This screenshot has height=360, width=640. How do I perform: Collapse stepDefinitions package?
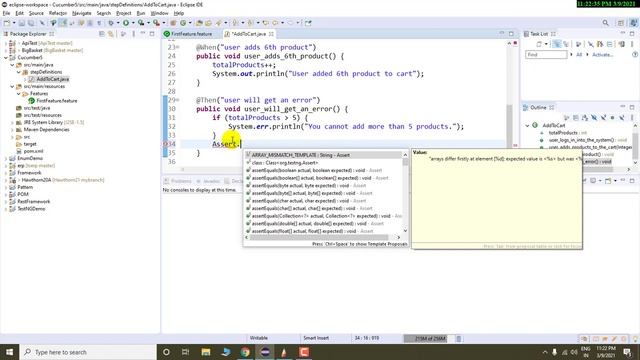(x=19, y=72)
